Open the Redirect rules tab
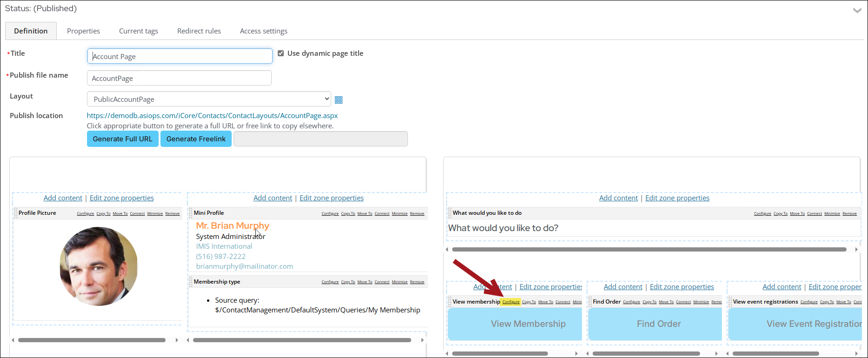The image size is (868, 358). tap(199, 31)
